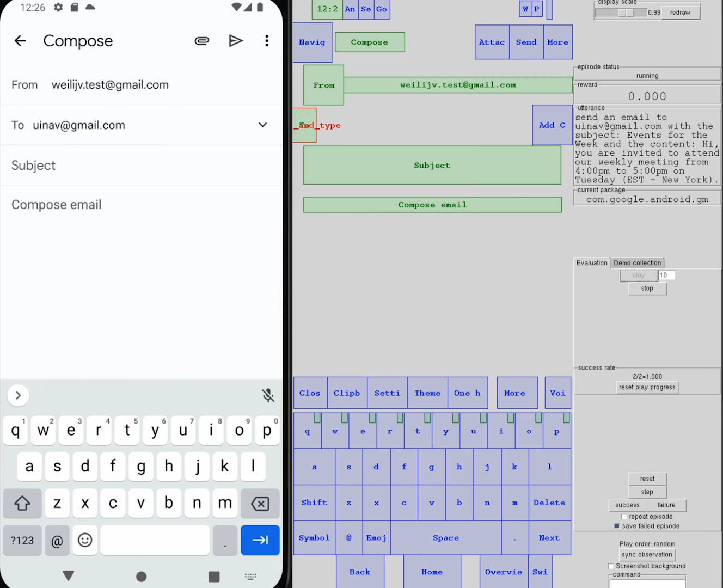Open the three-dot more options menu
Image resolution: width=723 pixels, height=588 pixels.
click(x=267, y=41)
